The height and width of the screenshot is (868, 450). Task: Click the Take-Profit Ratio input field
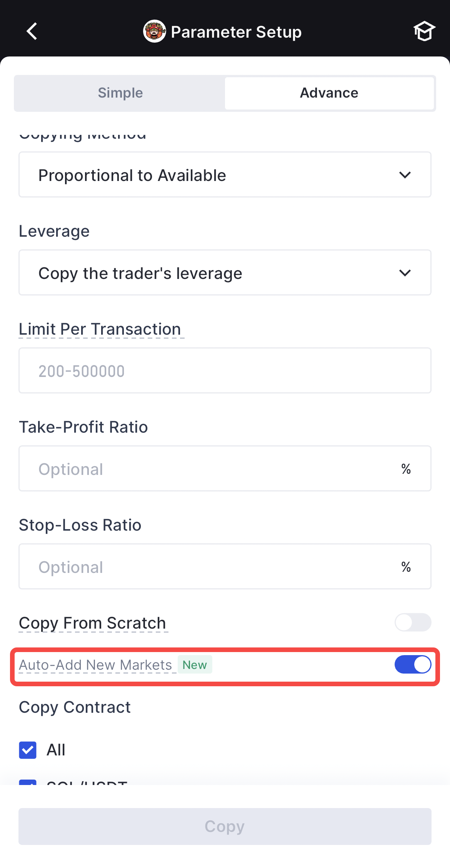pyautogui.click(x=208, y=469)
